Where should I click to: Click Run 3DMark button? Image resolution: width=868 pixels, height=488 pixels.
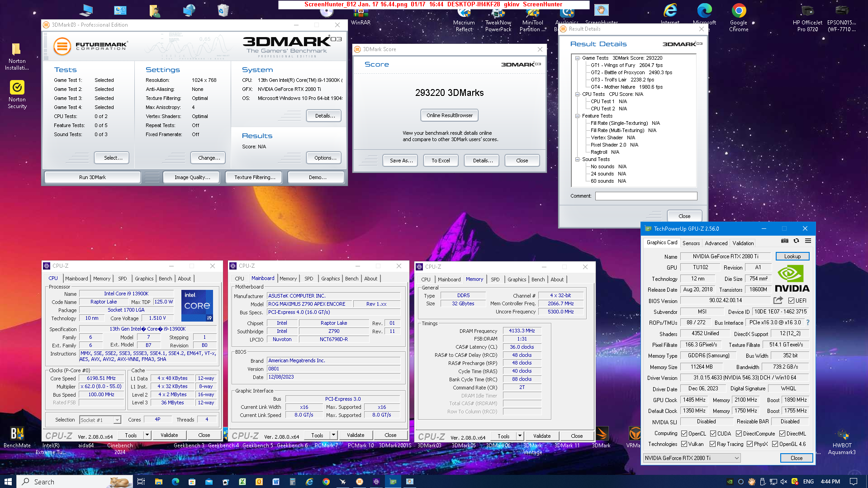coord(92,177)
